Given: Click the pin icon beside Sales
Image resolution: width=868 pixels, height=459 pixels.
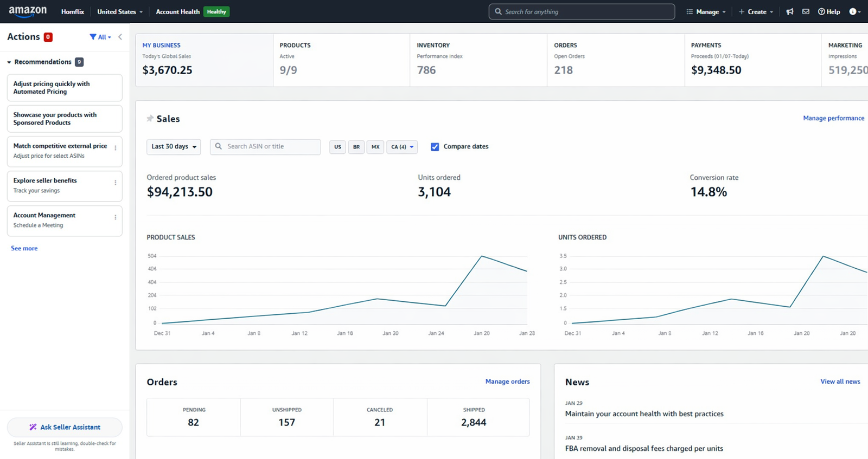Looking at the screenshot, I should tap(150, 119).
